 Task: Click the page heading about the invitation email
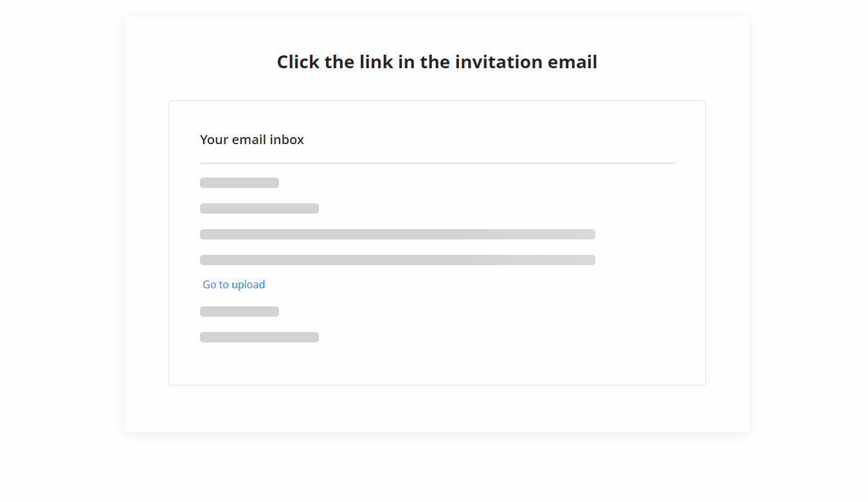(437, 62)
